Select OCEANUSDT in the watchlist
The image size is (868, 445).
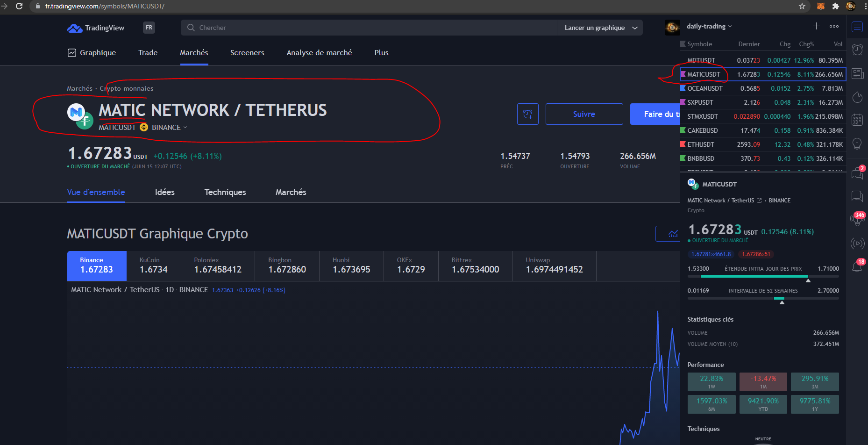(x=763, y=88)
